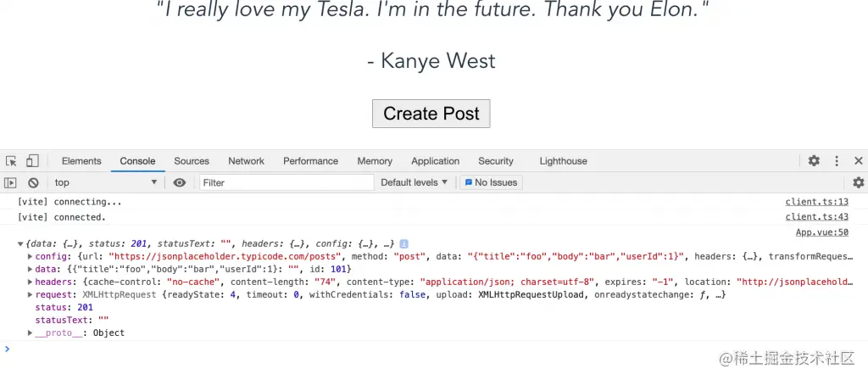The image size is (868, 380).
Task: Open the client.ts:13 source link
Action: (x=816, y=202)
